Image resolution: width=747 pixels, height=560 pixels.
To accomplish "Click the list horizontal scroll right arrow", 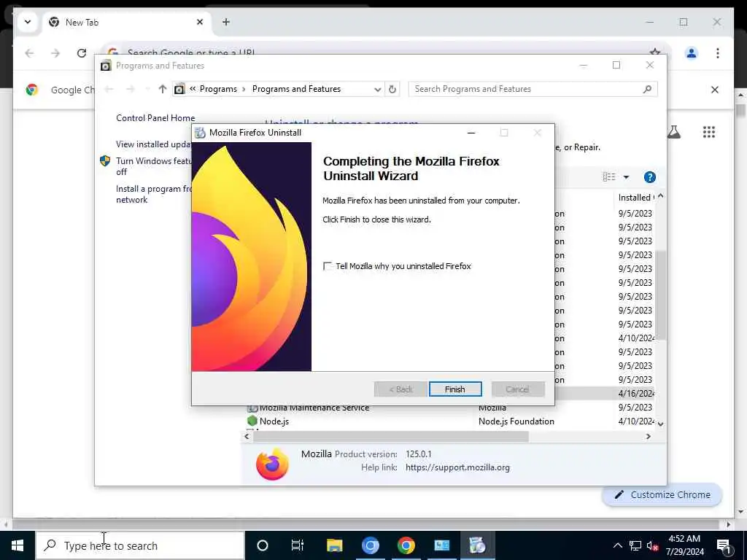I will coord(649,436).
